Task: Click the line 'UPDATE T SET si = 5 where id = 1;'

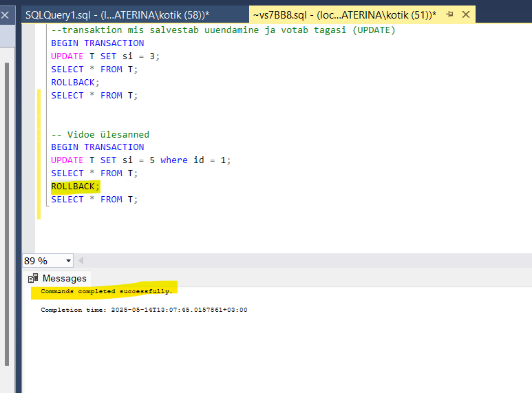Action: pos(141,160)
